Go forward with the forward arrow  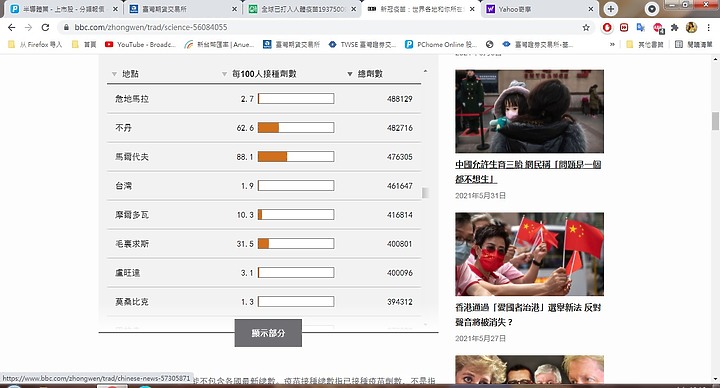28,28
